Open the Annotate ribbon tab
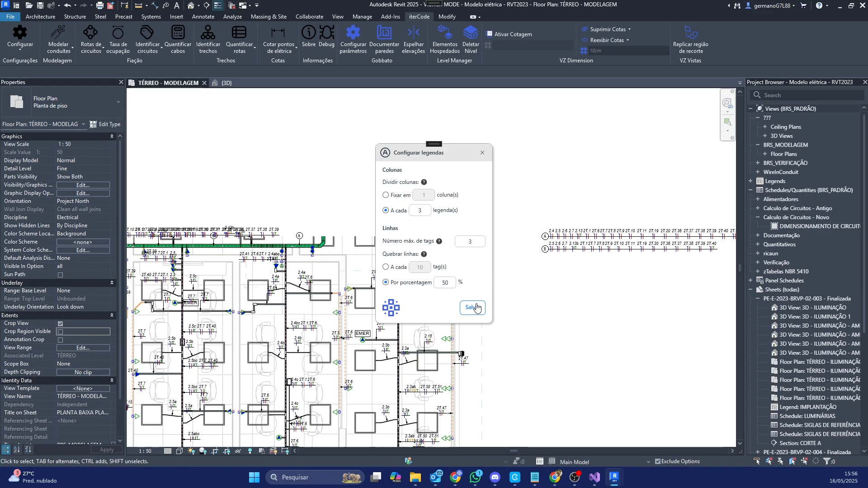Image resolution: width=868 pixels, height=488 pixels. 203,17
